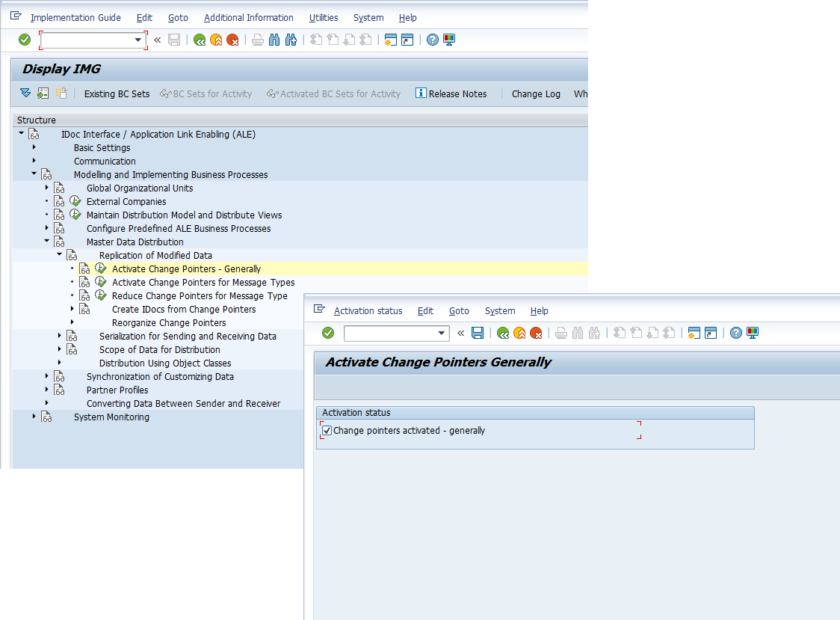
Task: Click the Existing BC Sets button
Action: pyautogui.click(x=117, y=93)
